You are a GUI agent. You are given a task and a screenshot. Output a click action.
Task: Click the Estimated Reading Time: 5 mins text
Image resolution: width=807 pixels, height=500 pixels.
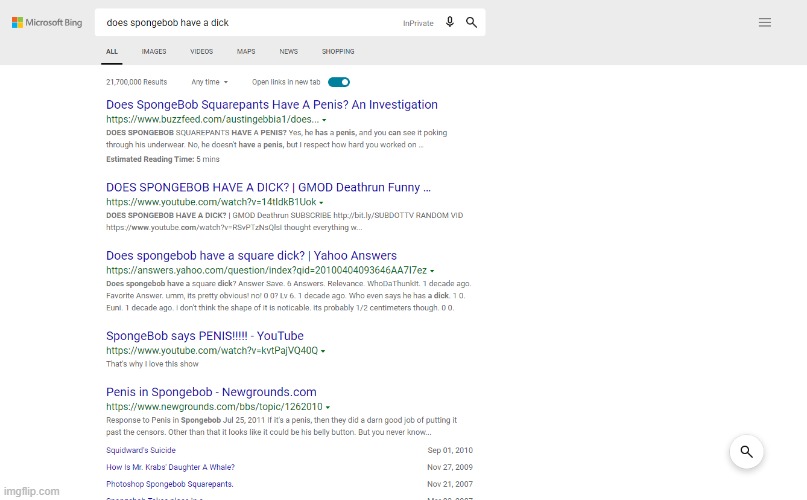click(163, 159)
